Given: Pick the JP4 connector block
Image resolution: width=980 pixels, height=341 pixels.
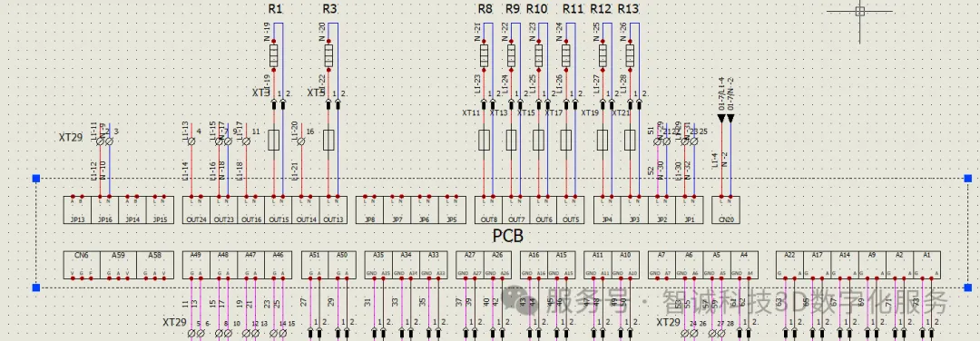Looking at the screenshot, I should (x=607, y=210).
